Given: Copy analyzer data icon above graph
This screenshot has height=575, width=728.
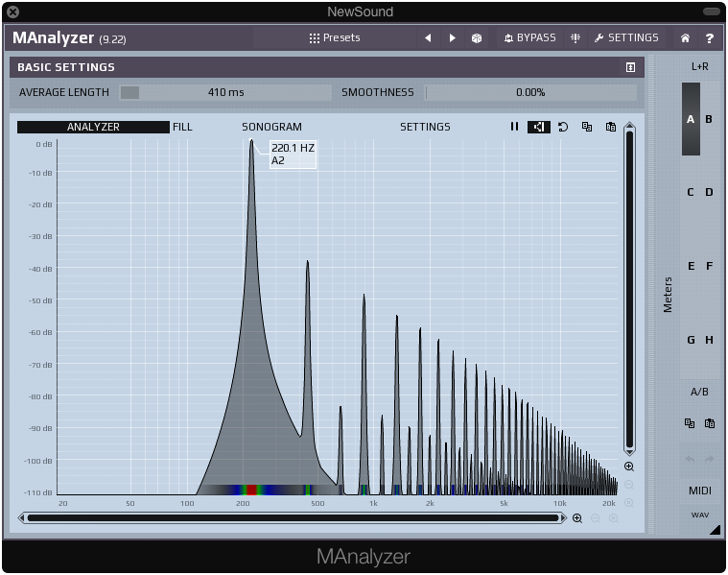Looking at the screenshot, I should (x=587, y=127).
